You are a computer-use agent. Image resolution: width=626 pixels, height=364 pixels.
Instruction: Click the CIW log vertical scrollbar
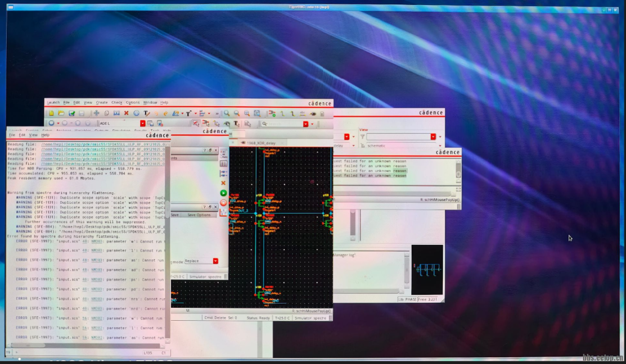458,171
